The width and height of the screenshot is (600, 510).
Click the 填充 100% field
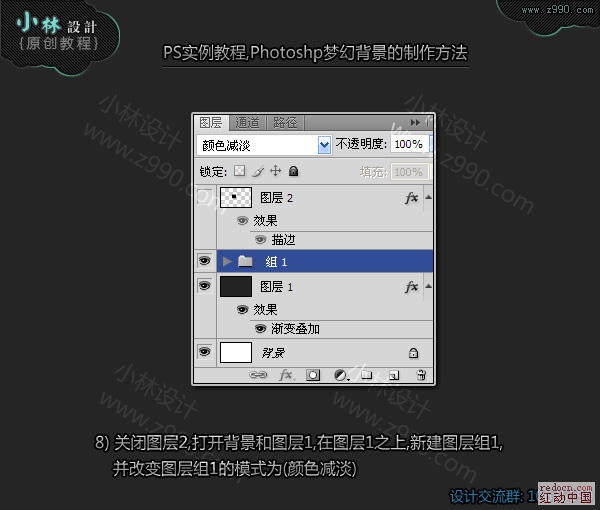point(409,172)
